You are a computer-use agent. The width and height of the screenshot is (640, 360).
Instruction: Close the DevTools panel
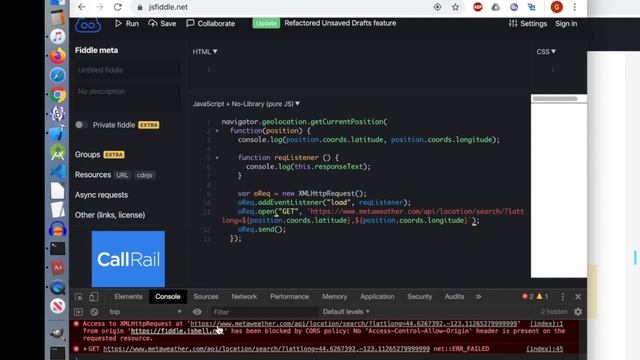(578, 297)
